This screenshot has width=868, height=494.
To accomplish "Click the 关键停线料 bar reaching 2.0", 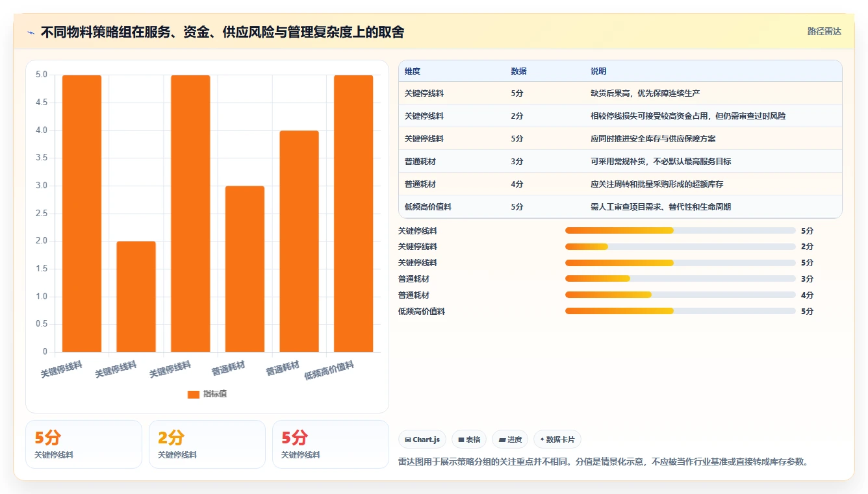I will click(136, 297).
